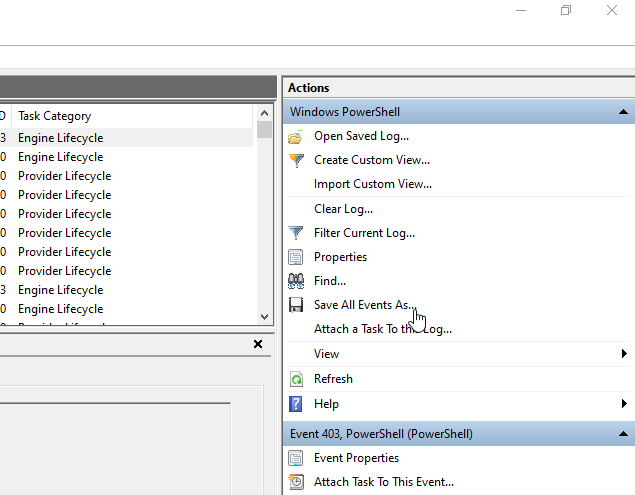
Task: Expand the View submenu arrow
Action: point(624,354)
